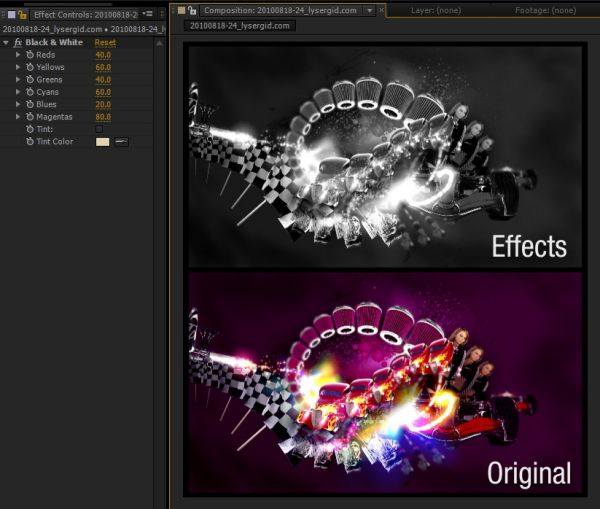Click the Composition panel lock icon
The image size is (600, 509).
tap(192, 10)
